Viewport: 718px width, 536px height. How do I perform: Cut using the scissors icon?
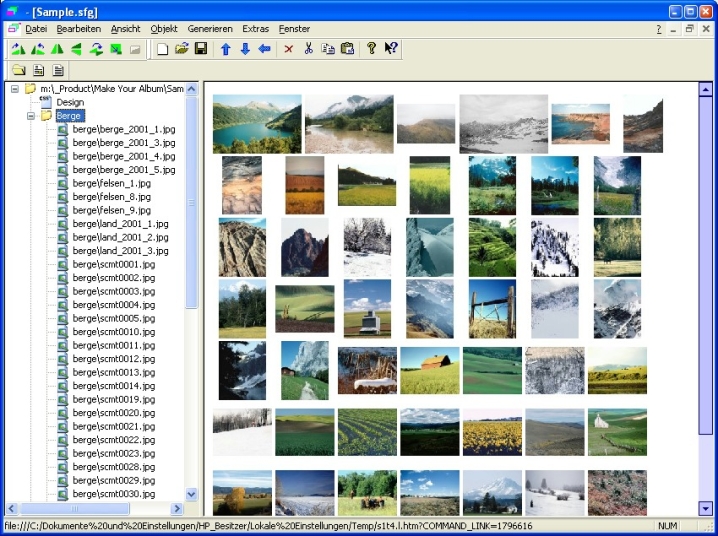tap(308, 49)
